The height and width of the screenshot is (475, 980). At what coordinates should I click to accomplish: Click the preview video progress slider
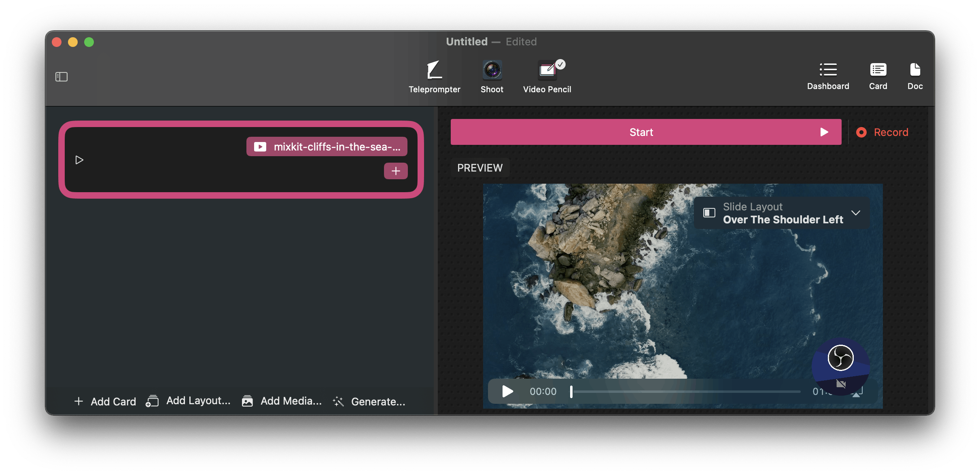685,392
